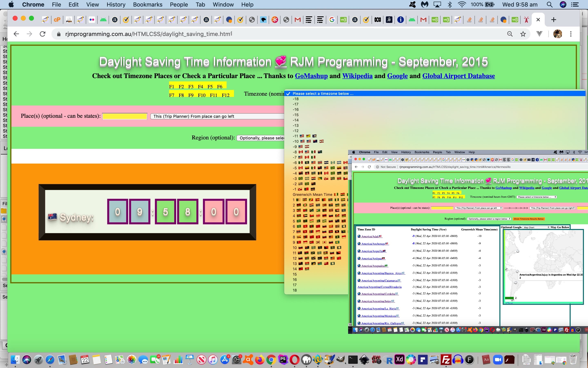This screenshot has width=588, height=368.
Task: Open Adobe Xd in the Dock
Action: point(399,359)
